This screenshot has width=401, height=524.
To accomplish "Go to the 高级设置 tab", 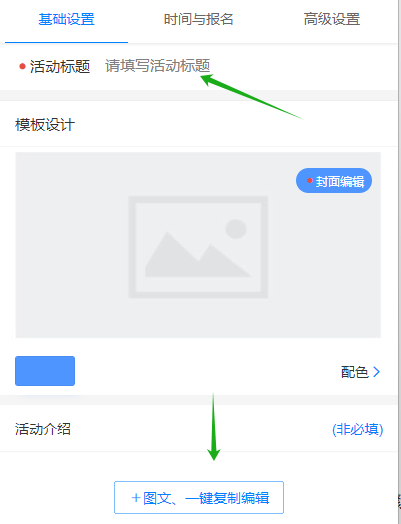I will pyautogui.click(x=331, y=19).
